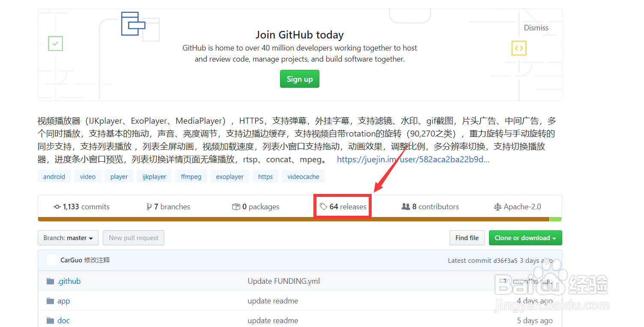Click the branches fork icon
This screenshot has width=644, height=327.
click(x=149, y=207)
